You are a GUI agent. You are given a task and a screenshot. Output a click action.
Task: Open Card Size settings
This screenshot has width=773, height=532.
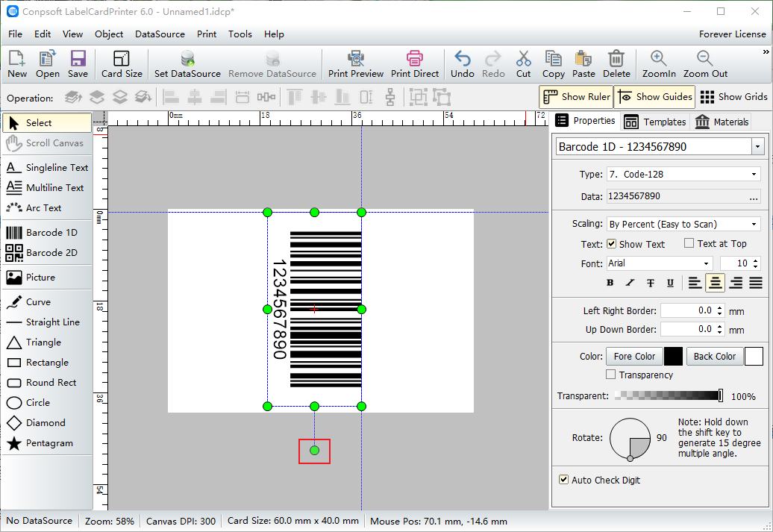pyautogui.click(x=122, y=65)
